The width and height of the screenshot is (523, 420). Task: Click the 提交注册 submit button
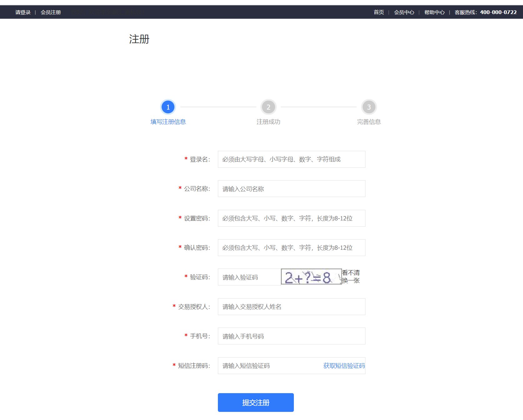pyautogui.click(x=256, y=403)
